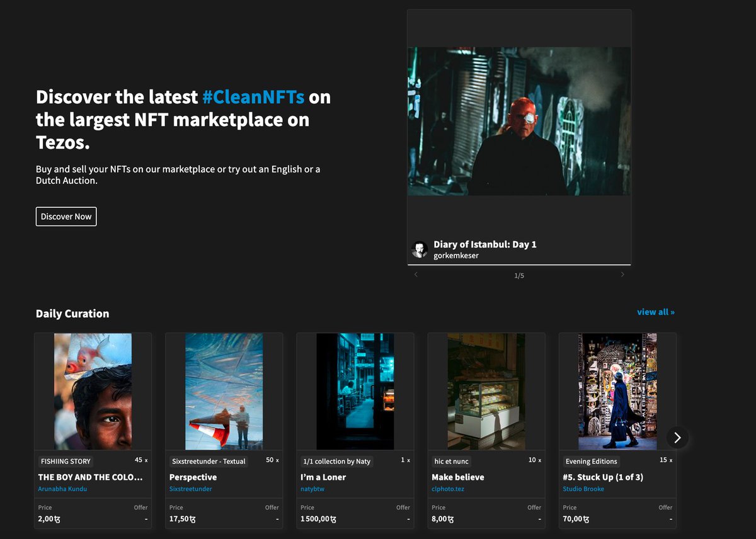Visit the gorkemkeser artist name

[456, 256]
